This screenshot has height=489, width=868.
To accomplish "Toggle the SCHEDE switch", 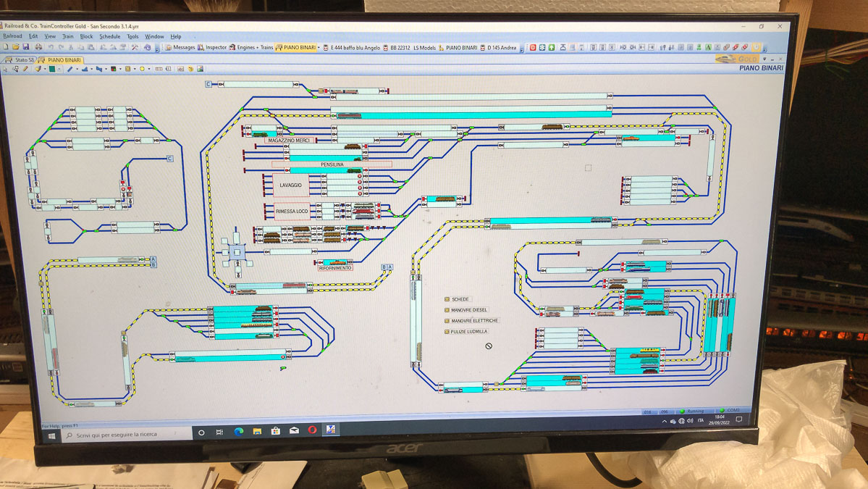I will point(447,299).
